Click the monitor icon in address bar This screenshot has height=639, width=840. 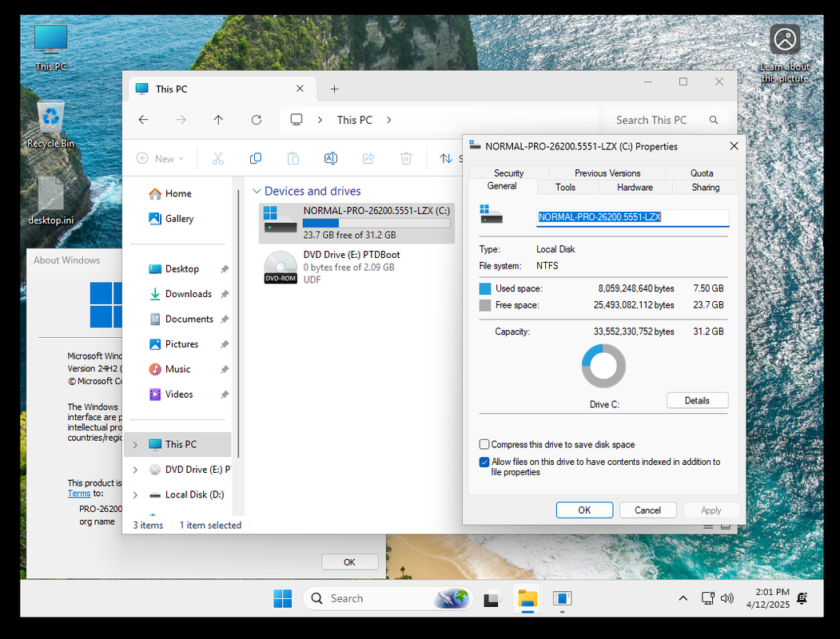click(x=297, y=119)
